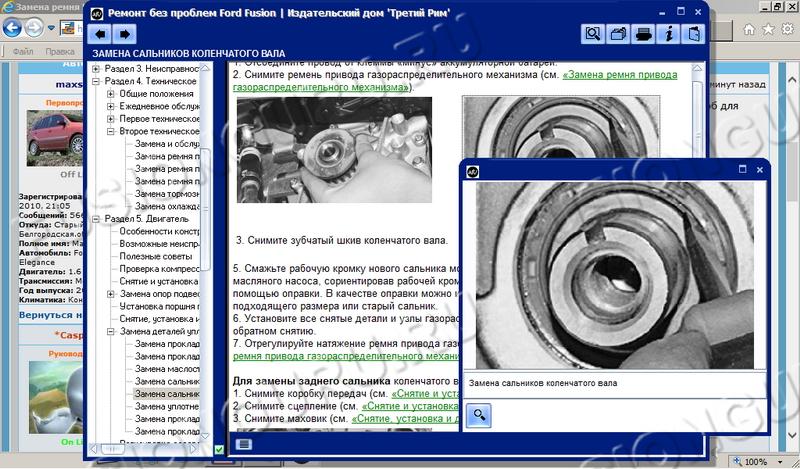Click the Вернуться н link on the browser page
800x469 pixels.
(51, 315)
